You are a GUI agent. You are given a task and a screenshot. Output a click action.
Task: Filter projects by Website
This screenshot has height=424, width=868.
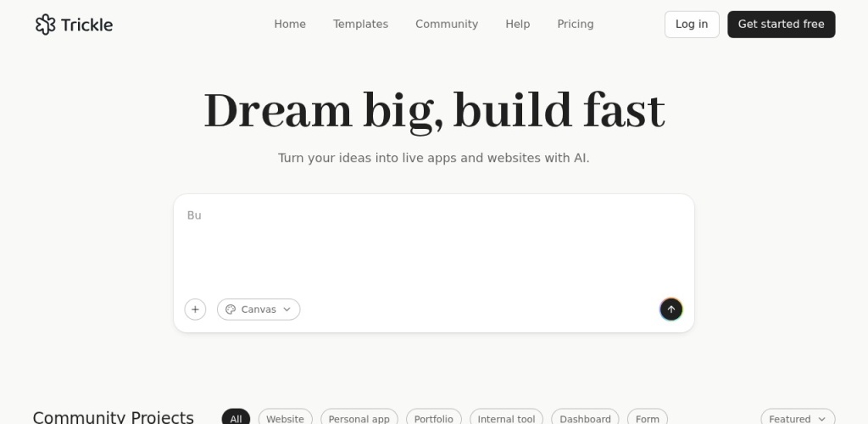click(x=285, y=418)
